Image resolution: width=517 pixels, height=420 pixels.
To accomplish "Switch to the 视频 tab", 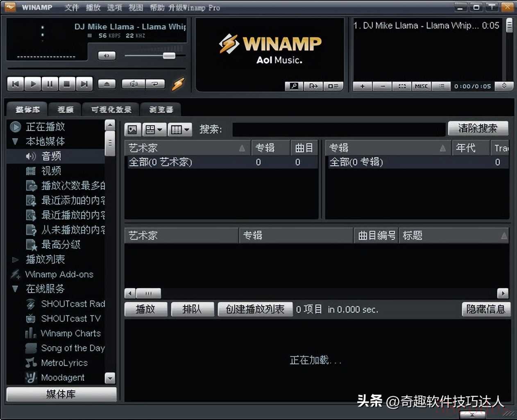I will click(65, 109).
